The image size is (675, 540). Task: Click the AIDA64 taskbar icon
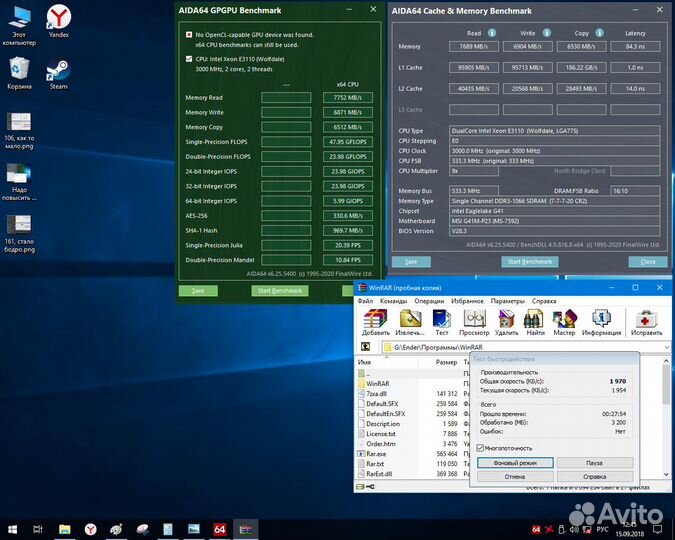click(x=220, y=529)
